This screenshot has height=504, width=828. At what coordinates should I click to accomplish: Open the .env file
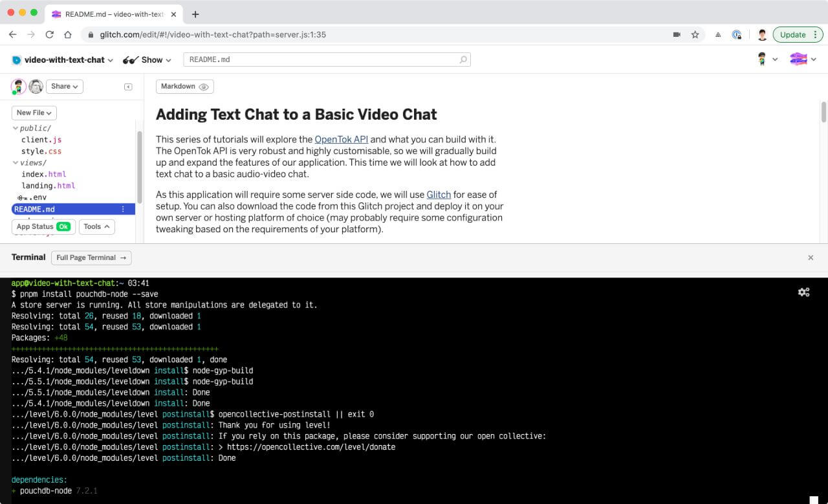pos(32,197)
